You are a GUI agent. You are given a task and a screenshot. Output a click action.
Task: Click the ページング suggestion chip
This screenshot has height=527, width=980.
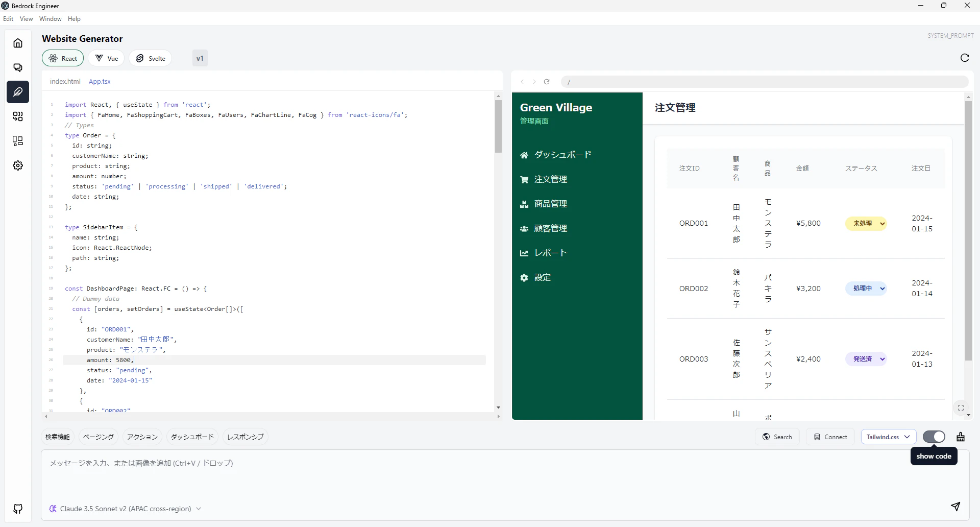coord(98,437)
